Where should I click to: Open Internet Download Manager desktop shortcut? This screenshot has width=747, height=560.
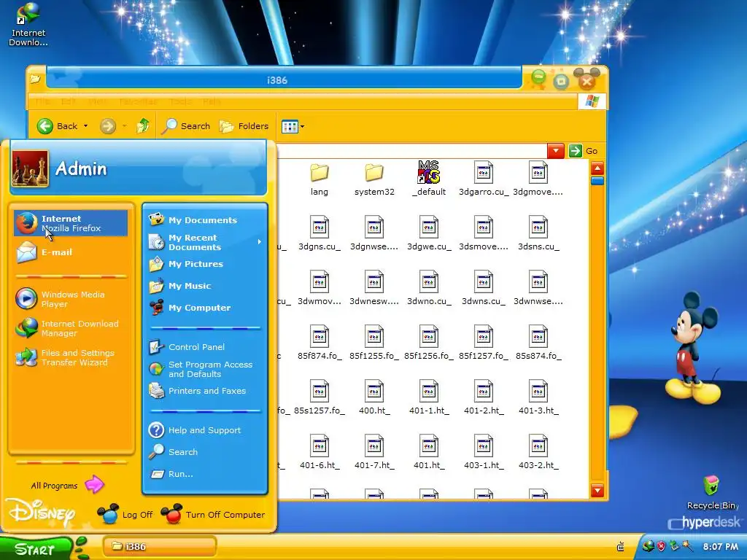click(28, 24)
